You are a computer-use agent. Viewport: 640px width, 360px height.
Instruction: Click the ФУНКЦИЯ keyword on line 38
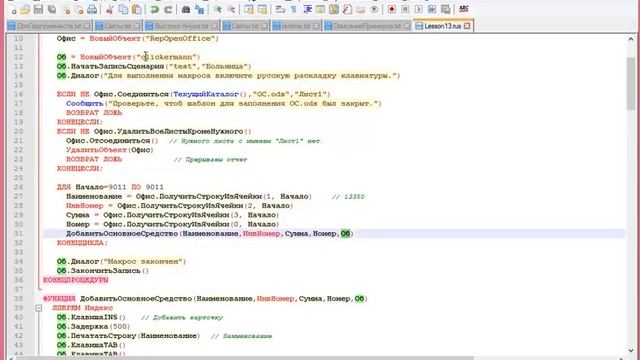(x=59, y=299)
